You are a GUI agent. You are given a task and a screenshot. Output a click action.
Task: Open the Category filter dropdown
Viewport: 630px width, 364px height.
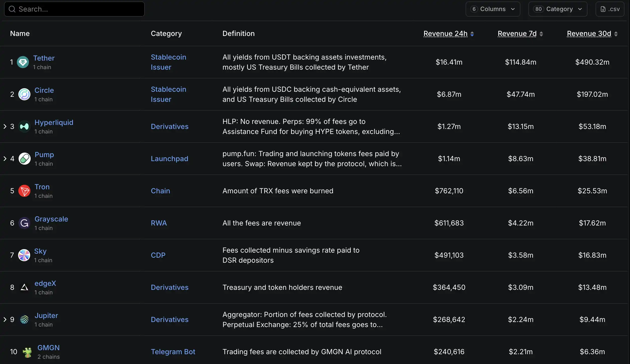(558, 9)
